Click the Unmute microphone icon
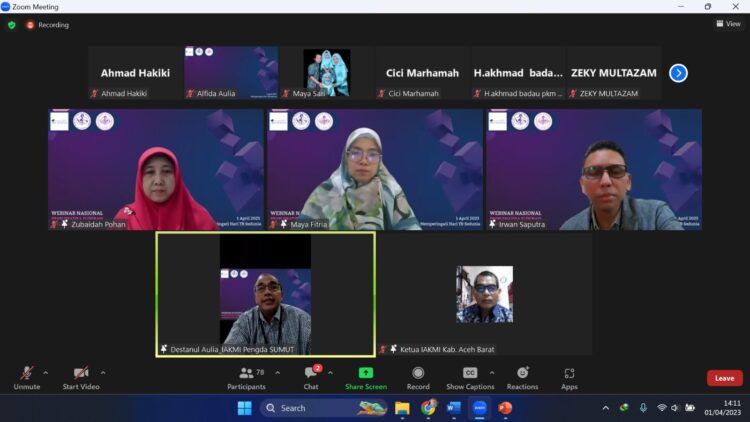Screen dimensions: 750x422 point(27,373)
